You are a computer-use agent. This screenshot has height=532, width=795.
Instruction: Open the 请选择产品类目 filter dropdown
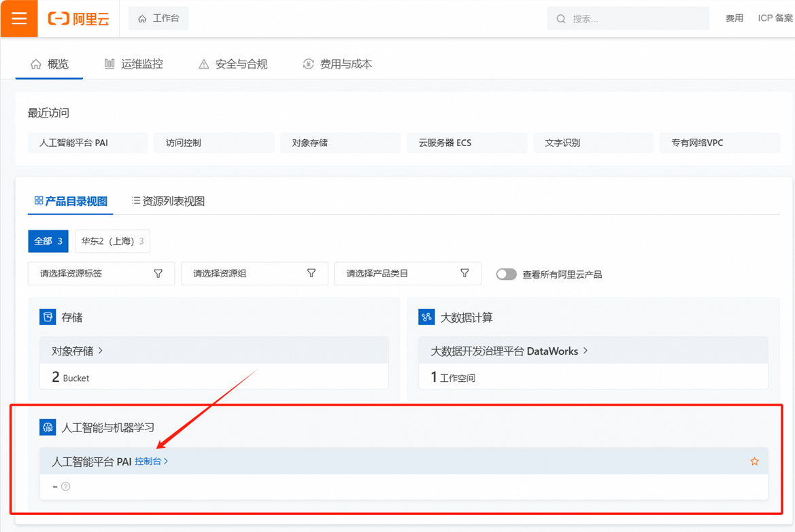pos(407,274)
